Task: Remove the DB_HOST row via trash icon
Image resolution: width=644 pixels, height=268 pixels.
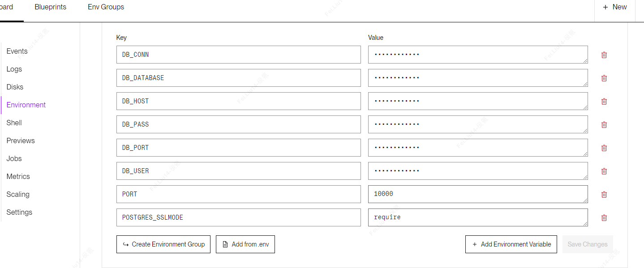Action: click(x=604, y=101)
